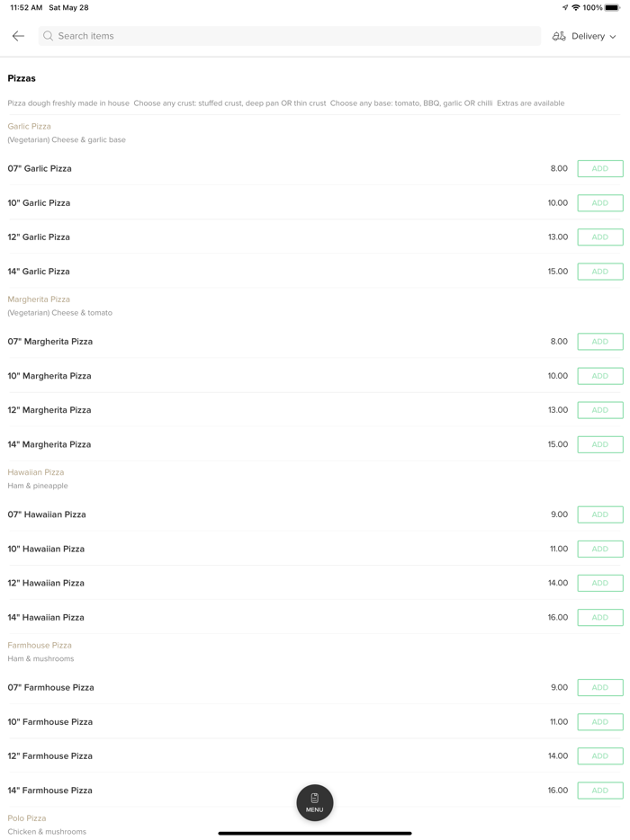Select the 12" Garlic Pizza row
This screenshot has height=840, width=630.
270,237
